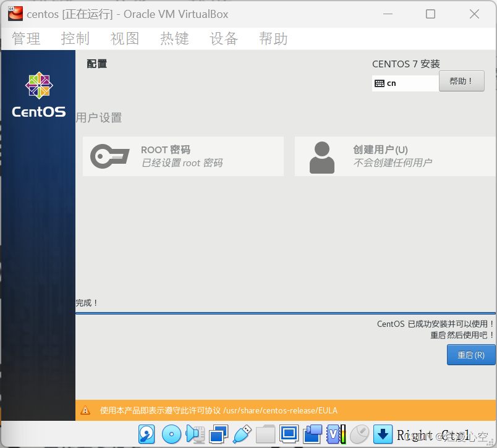Click the installation progress bar
This screenshot has width=497, height=448.
(x=286, y=313)
